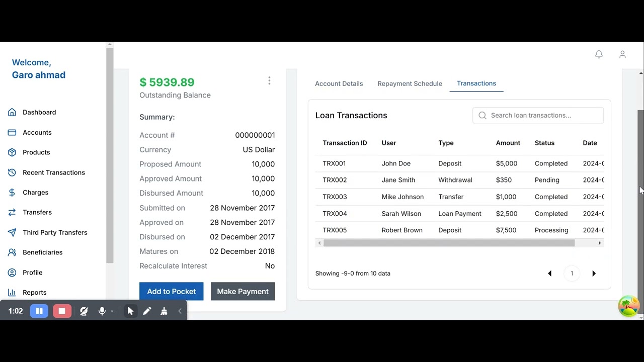Go to previous page of transactions
The image size is (644, 362).
[x=549, y=274]
